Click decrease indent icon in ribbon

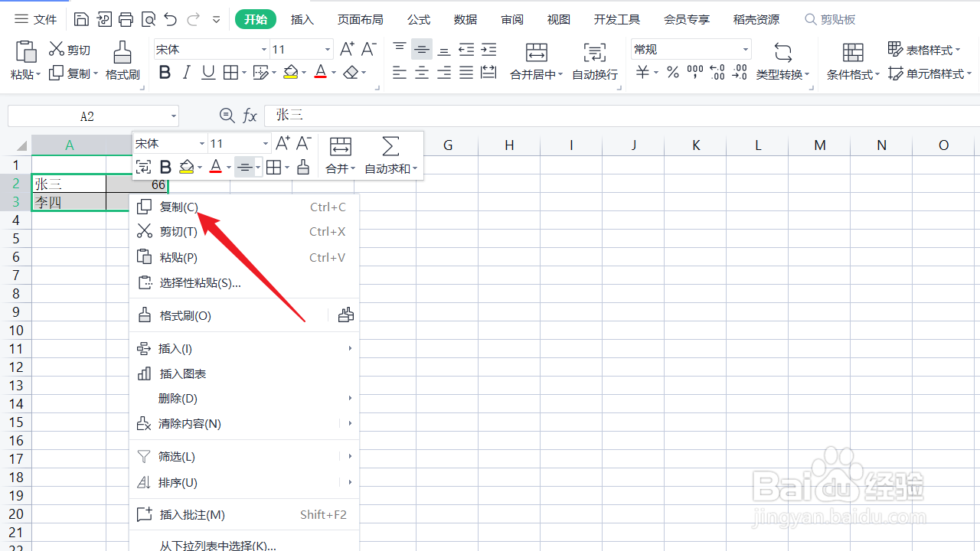[x=466, y=49]
